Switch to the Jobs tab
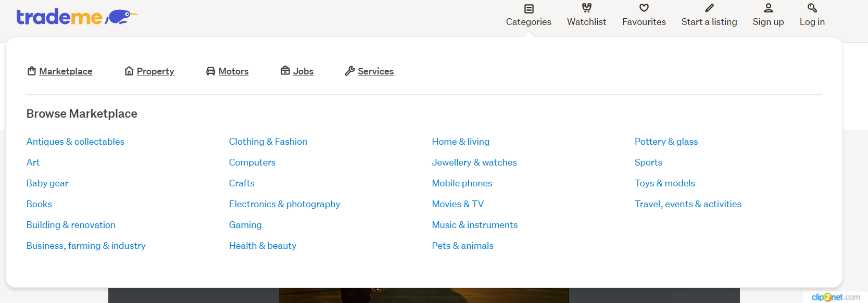This screenshot has width=868, height=303. 297,71
